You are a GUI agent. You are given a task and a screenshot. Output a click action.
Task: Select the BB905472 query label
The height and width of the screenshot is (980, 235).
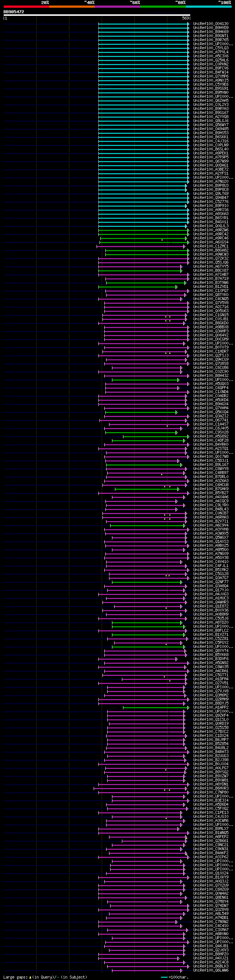pos(14,12)
